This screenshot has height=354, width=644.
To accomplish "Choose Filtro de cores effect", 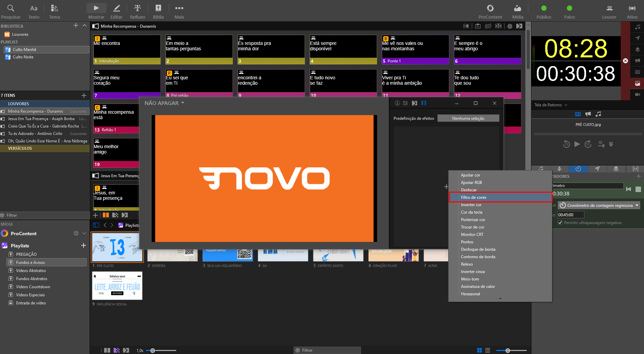I will [500, 197].
